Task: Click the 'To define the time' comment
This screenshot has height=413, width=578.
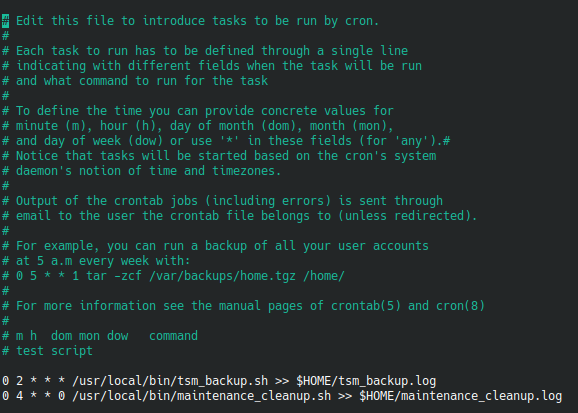Action: tap(198, 111)
